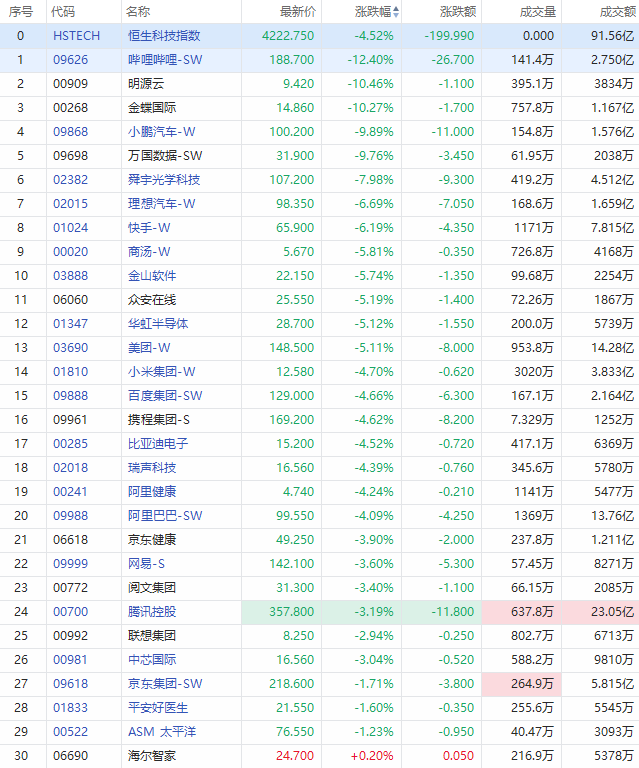
Task: Sort by 成交量 column header
Action: click(x=538, y=12)
